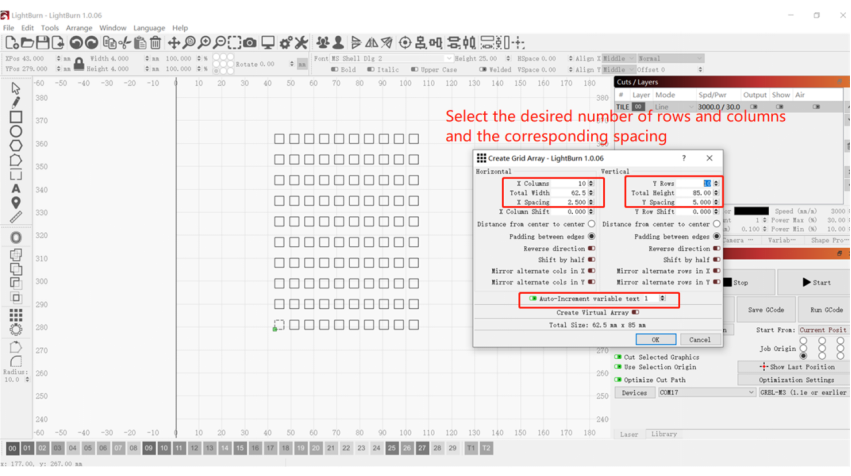
Task: Toggle Use Selection Origin switch
Action: click(x=618, y=367)
